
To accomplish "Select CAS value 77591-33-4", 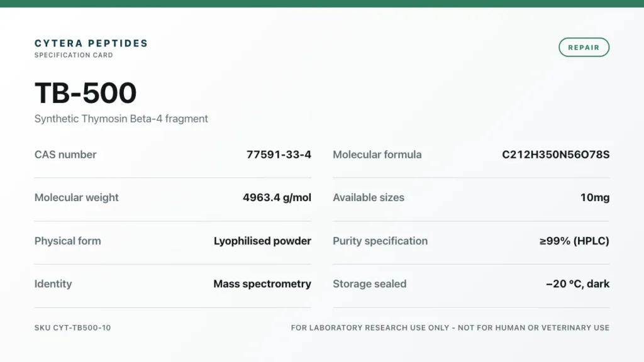I will (279, 155).
